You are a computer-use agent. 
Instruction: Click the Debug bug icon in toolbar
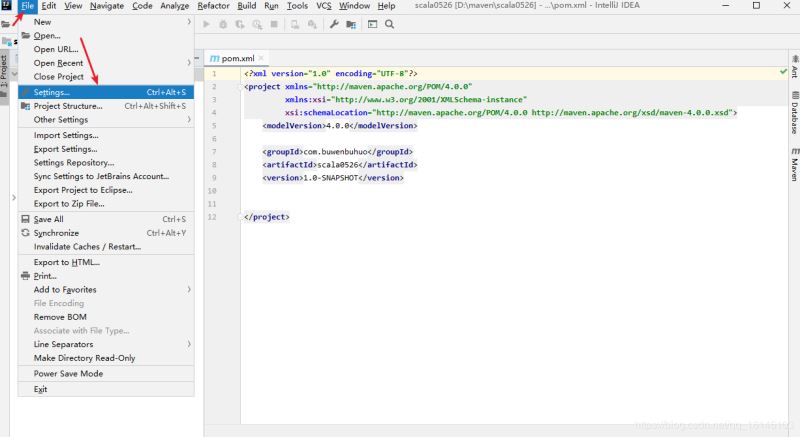[223, 23]
